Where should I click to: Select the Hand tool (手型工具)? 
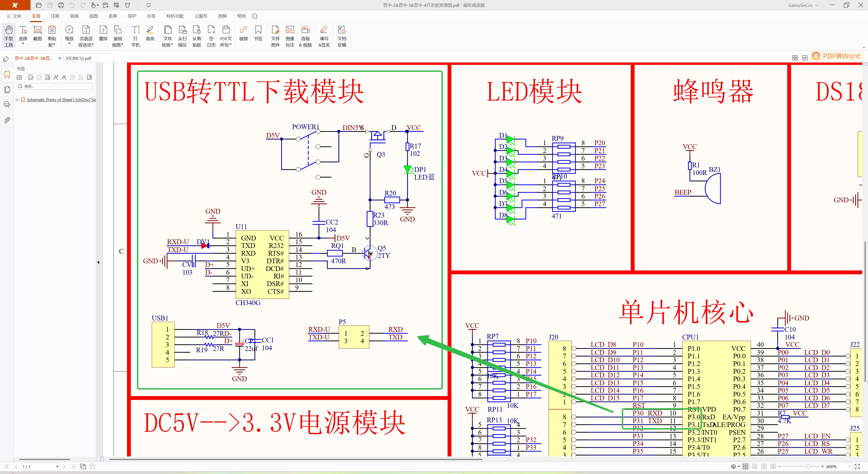pos(8,36)
